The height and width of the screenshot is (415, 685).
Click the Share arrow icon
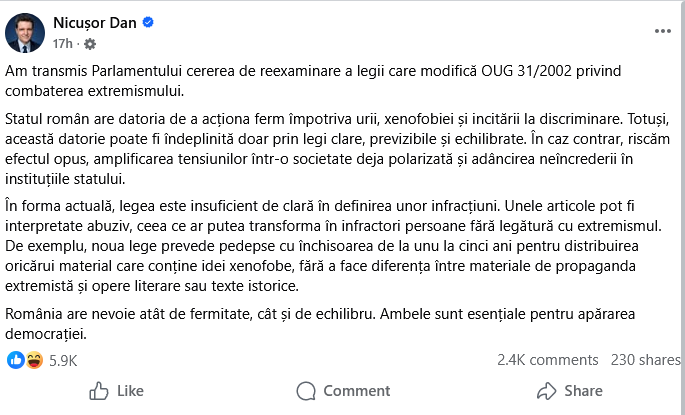(545, 391)
